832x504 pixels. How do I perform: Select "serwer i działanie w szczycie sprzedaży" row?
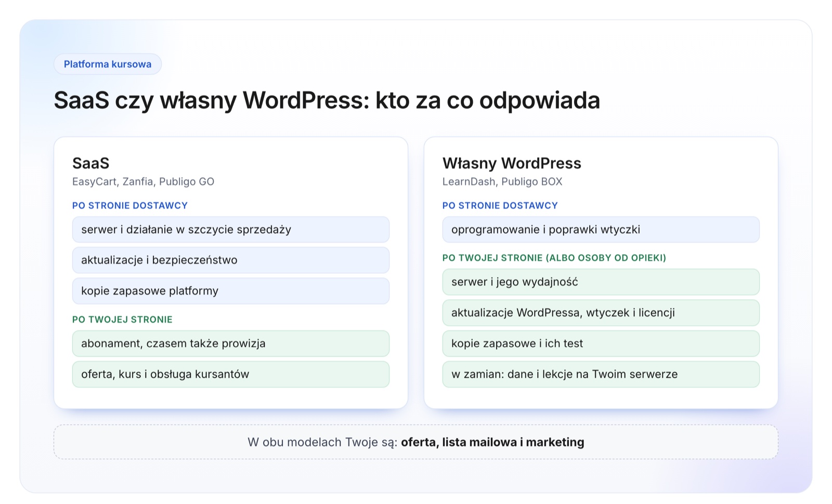[231, 230]
